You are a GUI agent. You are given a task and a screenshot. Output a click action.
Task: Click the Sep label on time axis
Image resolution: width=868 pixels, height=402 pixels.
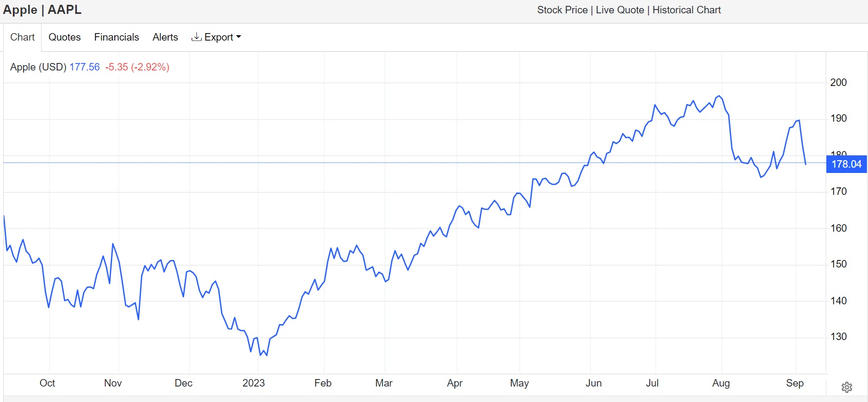click(795, 383)
